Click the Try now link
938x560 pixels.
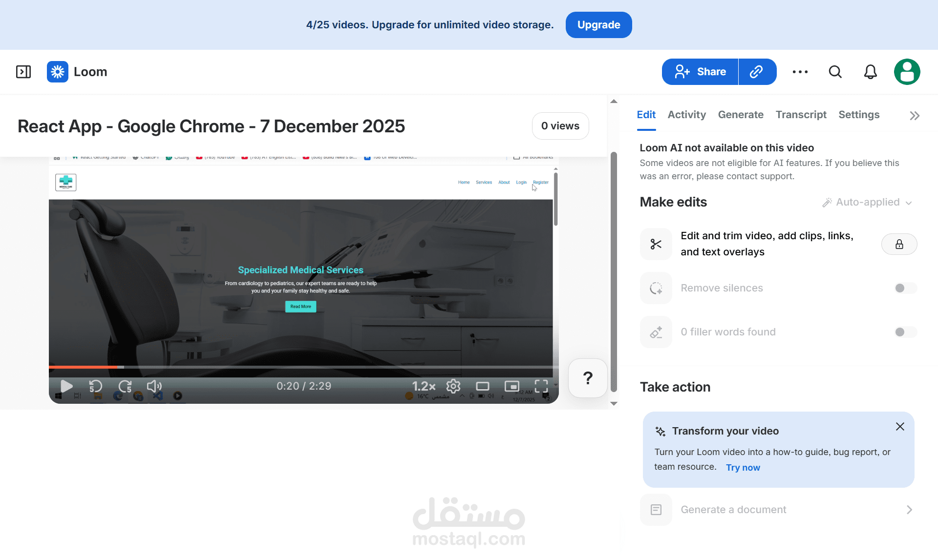tap(743, 468)
